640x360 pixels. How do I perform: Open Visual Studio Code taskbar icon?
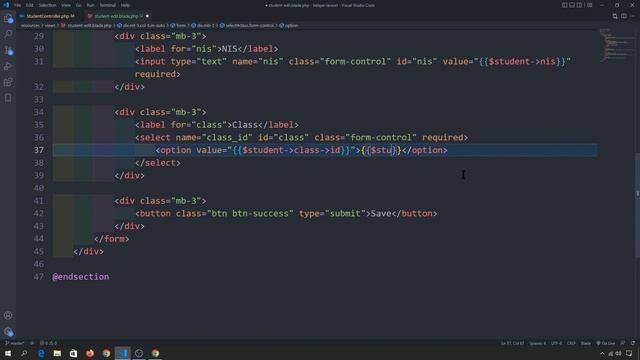click(x=122, y=353)
